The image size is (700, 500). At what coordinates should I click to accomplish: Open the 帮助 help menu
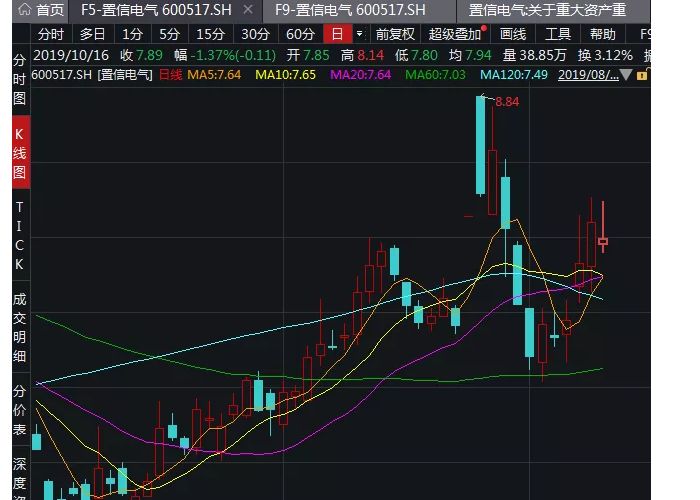click(602, 34)
